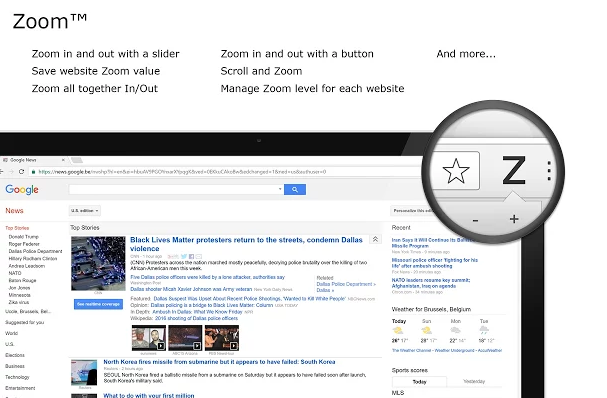Reload the page with refresh icon
The image size is (607, 398).
(x=21, y=172)
